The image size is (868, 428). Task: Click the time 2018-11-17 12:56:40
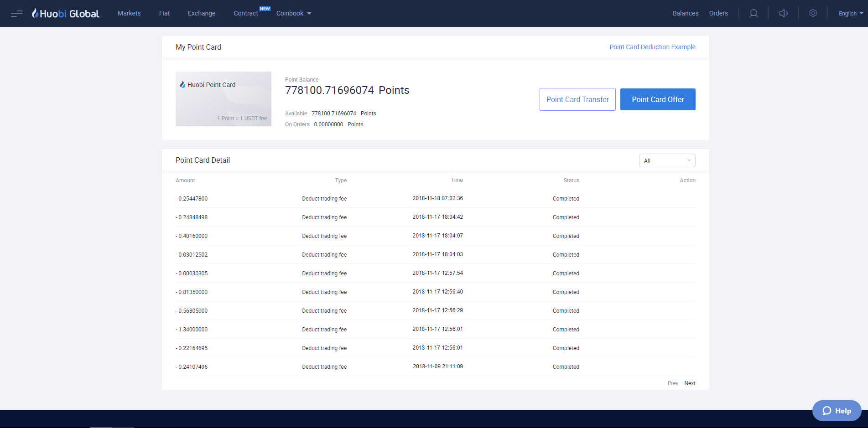tap(438, 292)
